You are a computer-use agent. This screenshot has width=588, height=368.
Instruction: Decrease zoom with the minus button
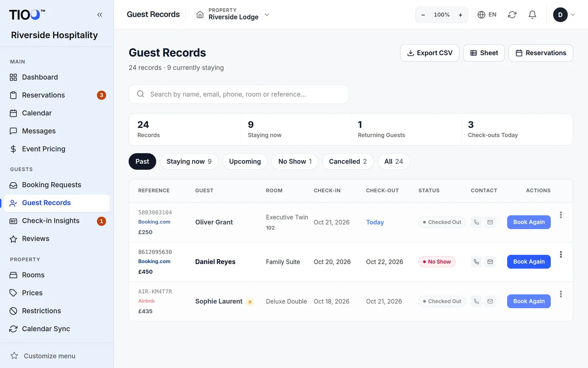[x=423, y=15]
